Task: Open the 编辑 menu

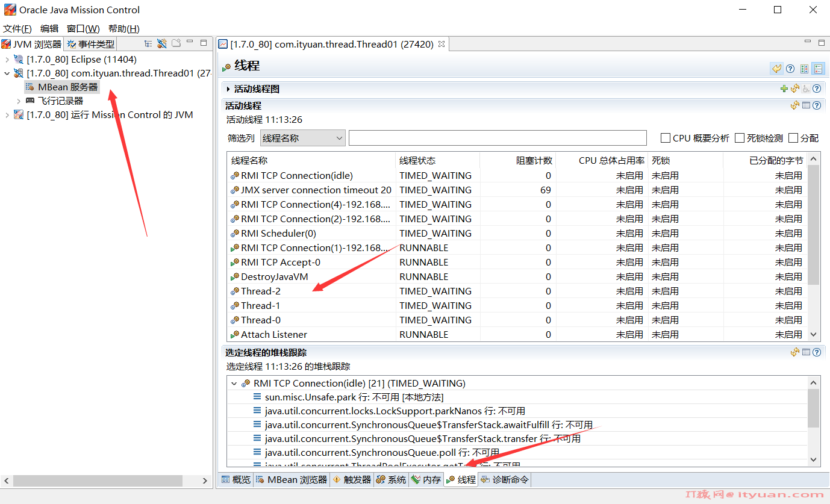Action: (49, 28)
